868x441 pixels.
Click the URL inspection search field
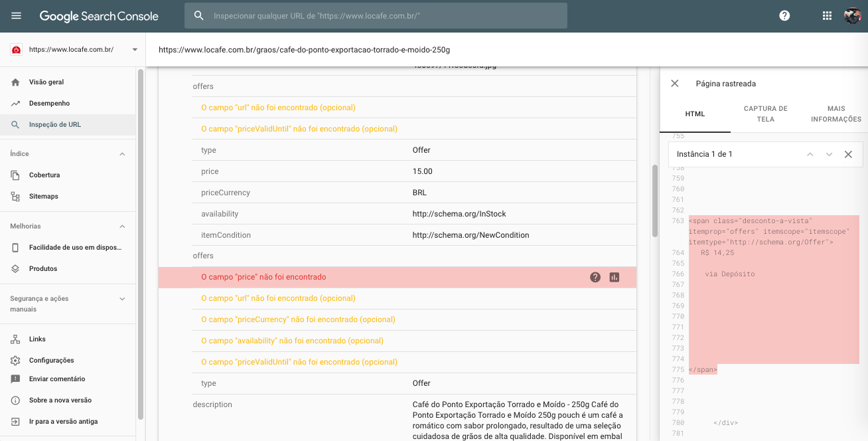(x=376, y=15)
